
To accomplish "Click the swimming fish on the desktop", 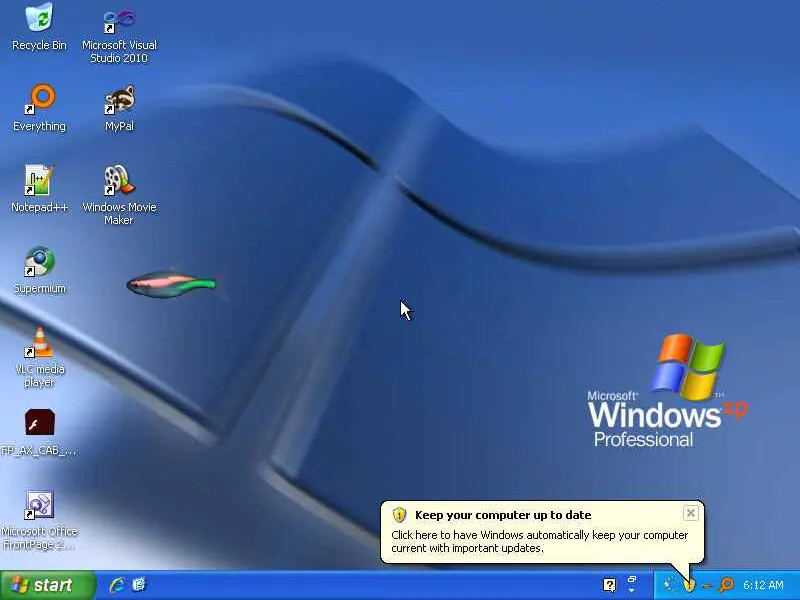I will point(171,284).
